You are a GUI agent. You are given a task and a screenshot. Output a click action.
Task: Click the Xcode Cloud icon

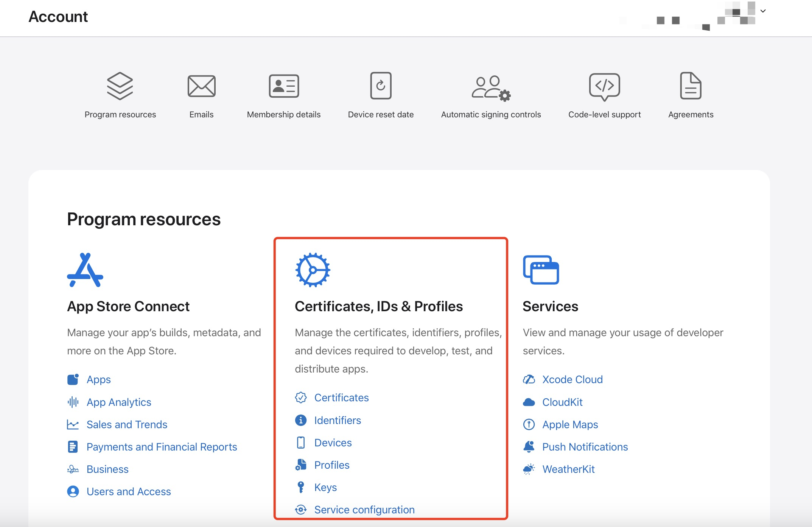tap(529, 379)
